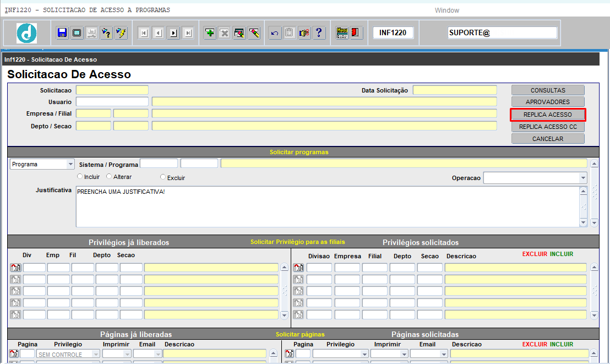Click the gray X delete record icon

point(225,32)
